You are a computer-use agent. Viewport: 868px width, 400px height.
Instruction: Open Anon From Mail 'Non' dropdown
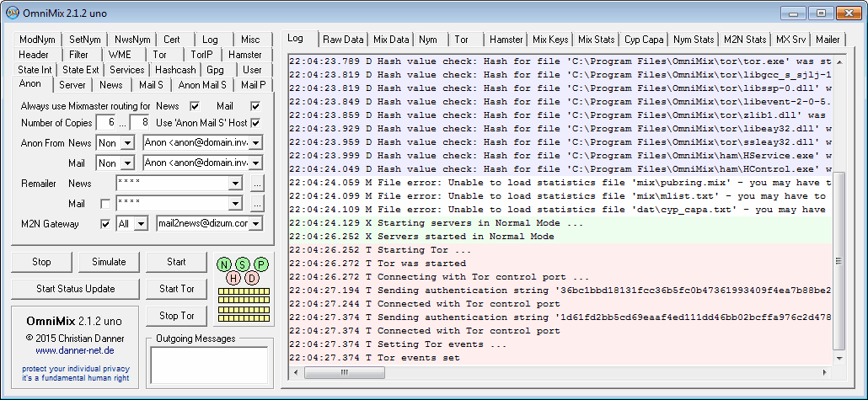click(x=128, y=163)
